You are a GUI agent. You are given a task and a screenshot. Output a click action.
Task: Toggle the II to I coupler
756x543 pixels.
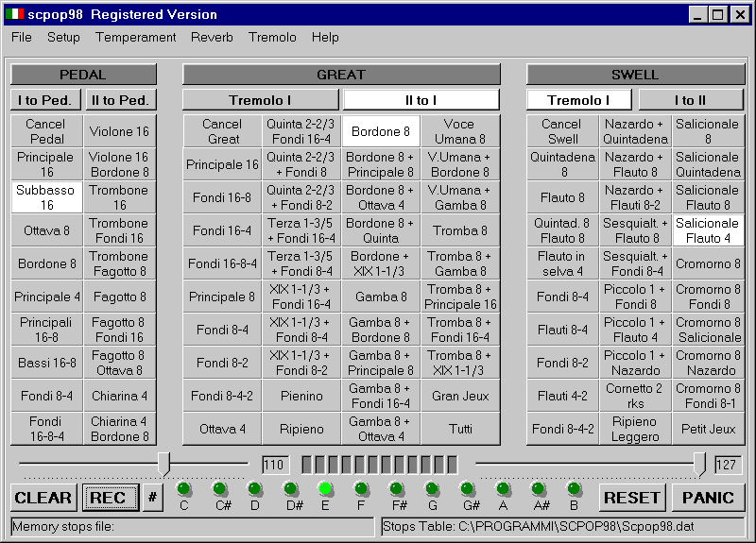pos(421,100)
